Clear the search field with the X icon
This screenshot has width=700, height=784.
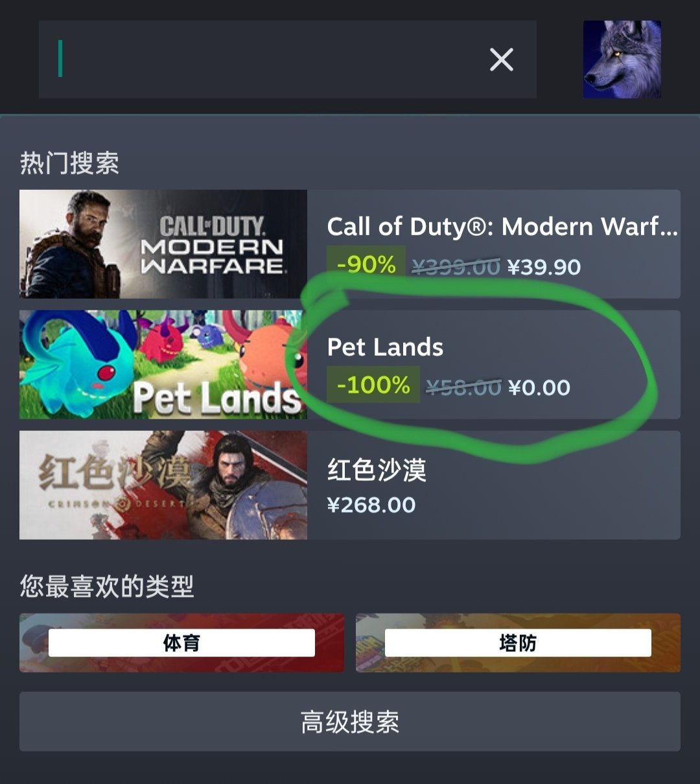tap(502, 60)
